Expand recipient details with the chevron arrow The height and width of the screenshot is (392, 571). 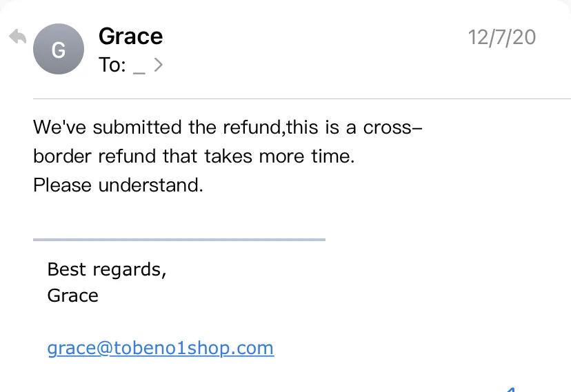pyautogui.click(x=158, y=65)
